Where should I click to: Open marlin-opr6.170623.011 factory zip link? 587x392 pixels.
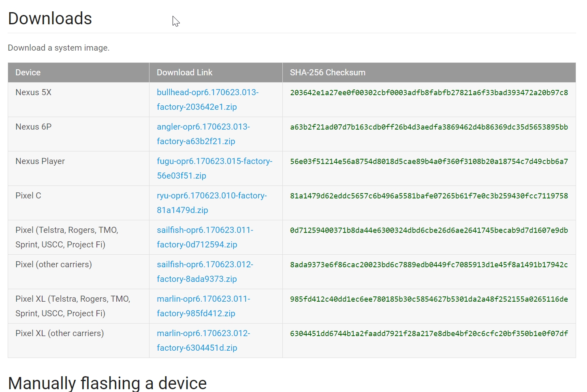[x=203, y=306]
